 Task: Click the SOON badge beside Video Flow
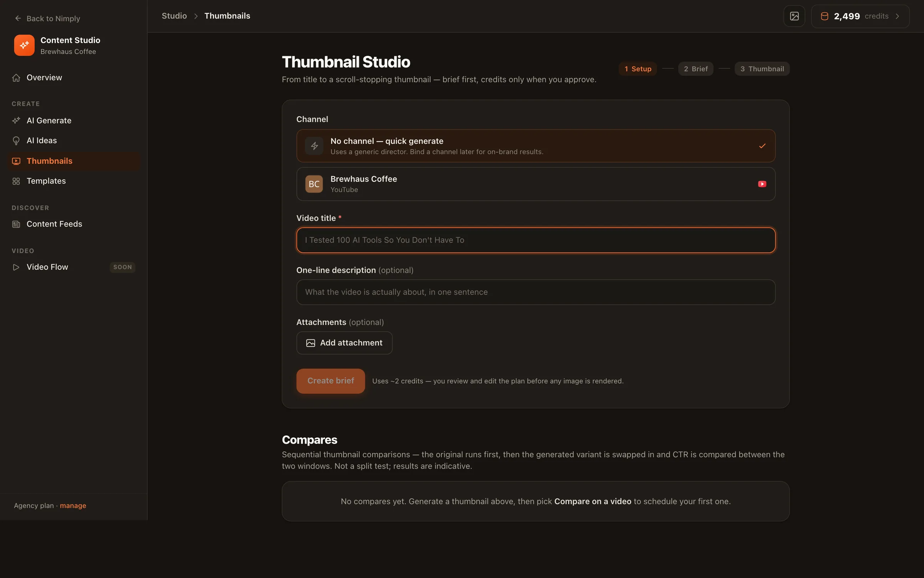(122, 267)
